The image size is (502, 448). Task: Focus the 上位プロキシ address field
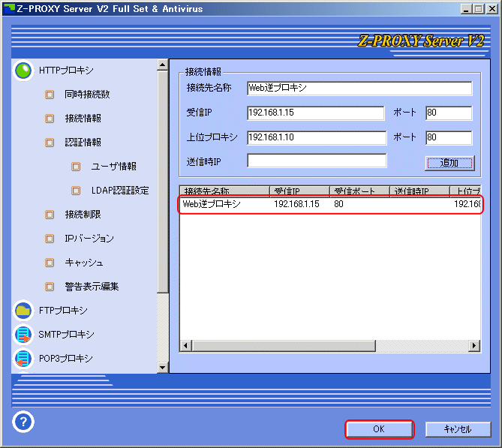[x=317, y=137]
